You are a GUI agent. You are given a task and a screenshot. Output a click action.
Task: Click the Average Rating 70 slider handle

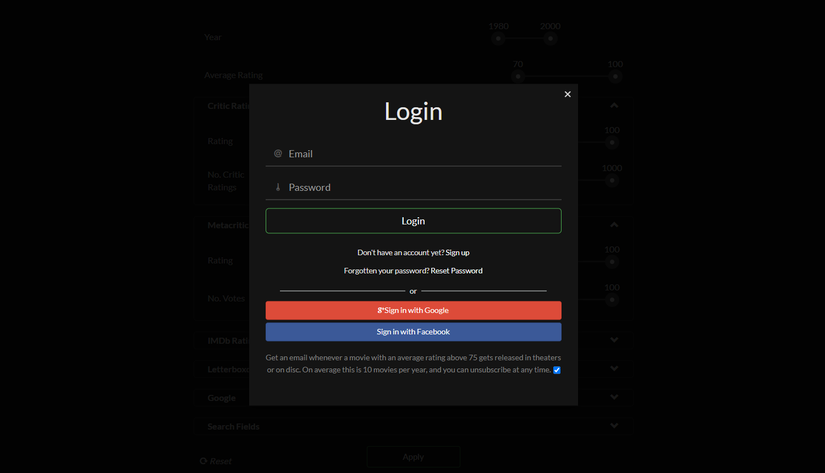coord(518,76)
